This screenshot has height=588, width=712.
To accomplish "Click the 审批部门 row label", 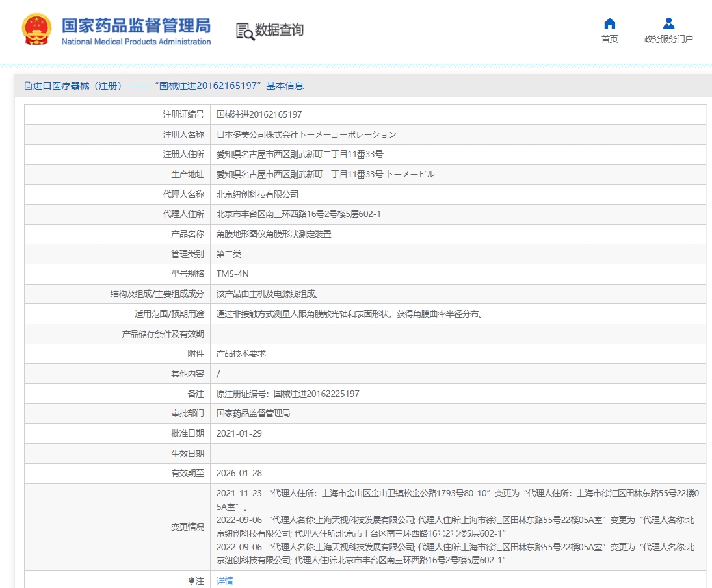I will pos(187,413).
